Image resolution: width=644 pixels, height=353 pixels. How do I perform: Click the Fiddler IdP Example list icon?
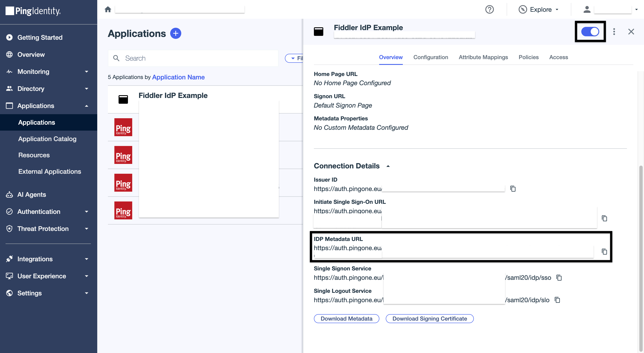click(123, 99)
